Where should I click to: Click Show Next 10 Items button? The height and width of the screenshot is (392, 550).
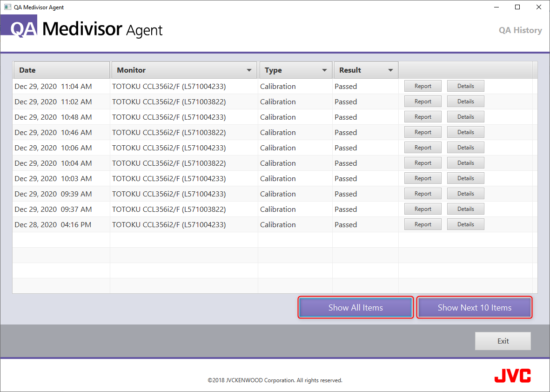pyautogui.click(x=474, y=307)
